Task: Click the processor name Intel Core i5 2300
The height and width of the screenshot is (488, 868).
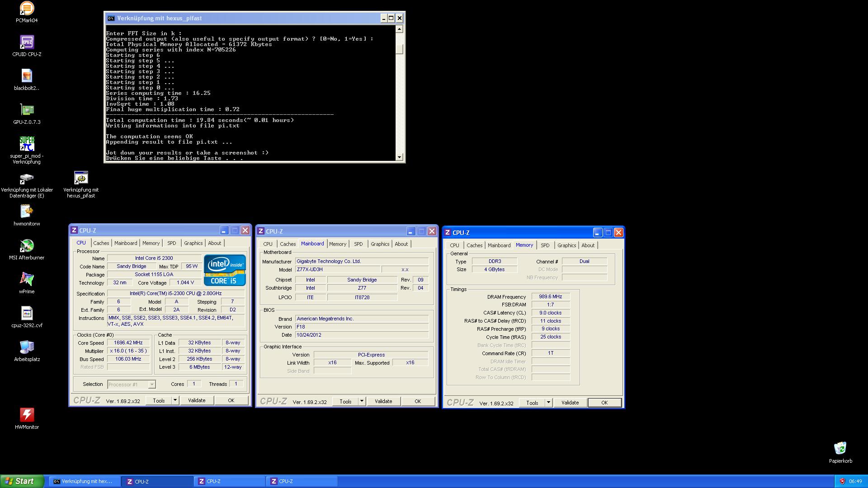Action: click(x=154, y=258)
